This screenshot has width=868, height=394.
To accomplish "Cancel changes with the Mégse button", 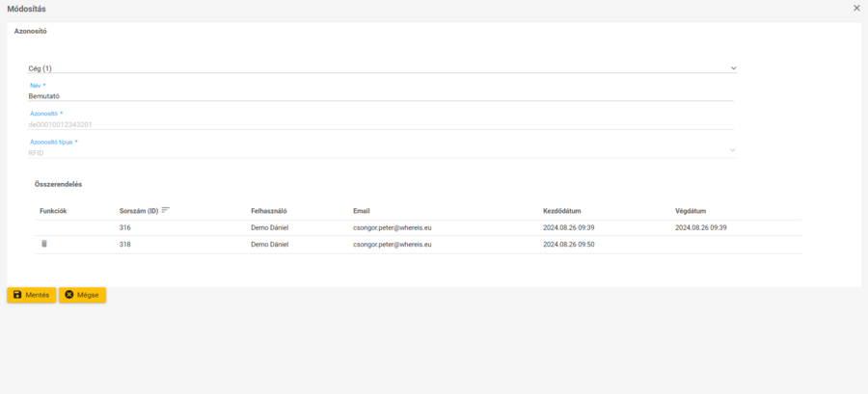I will tap(82, 295).
